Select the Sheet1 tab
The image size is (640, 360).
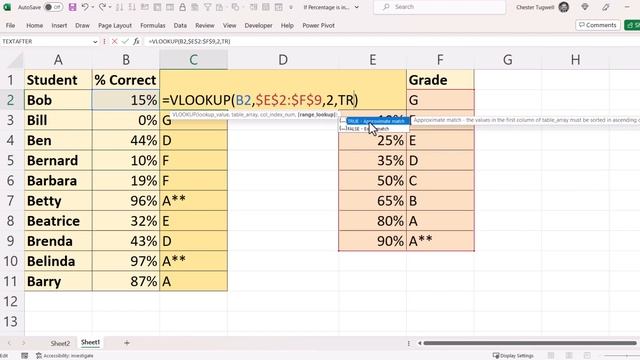(x=90, y=342)
